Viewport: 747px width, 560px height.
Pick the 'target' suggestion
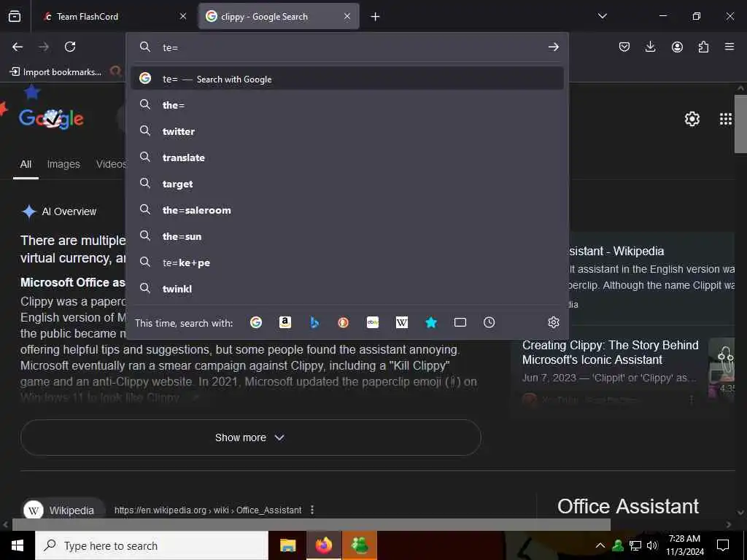coord(347,183)
